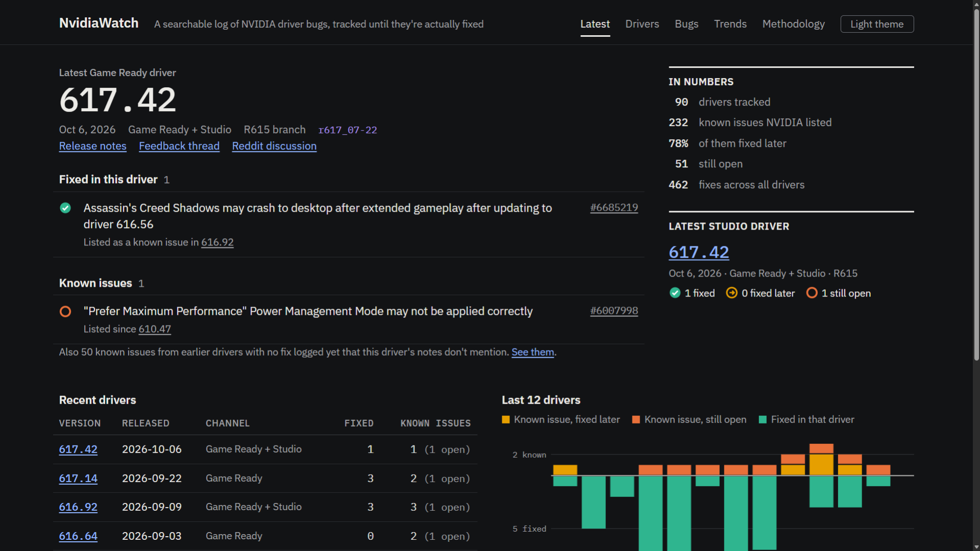Open the Release notes link
This screenshot has width=980, height=551.
(92, 146)
